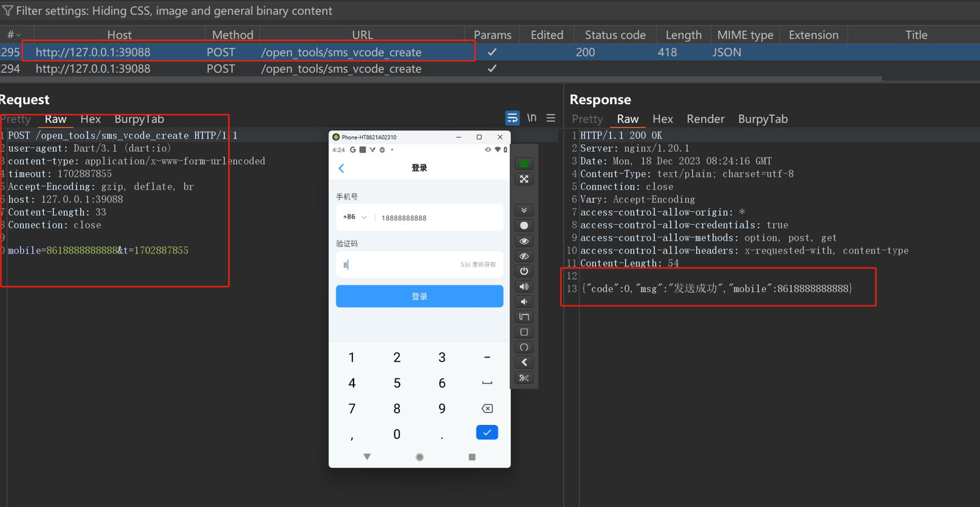This screenshot has width=980, height=507.
Task: Select history row 295 sms_vcode_create
Action: pyautogui.click(x=490, y=52)
